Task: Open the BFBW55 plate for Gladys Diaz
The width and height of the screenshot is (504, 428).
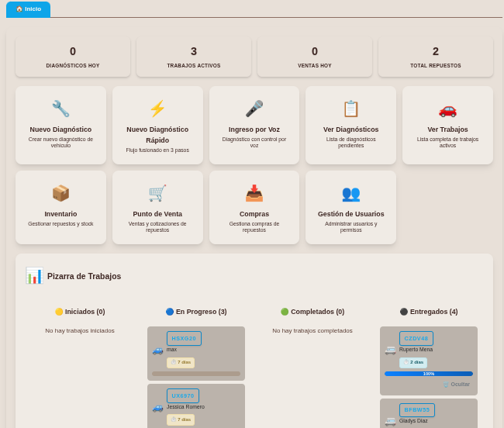Action: (x=417, y=410)
